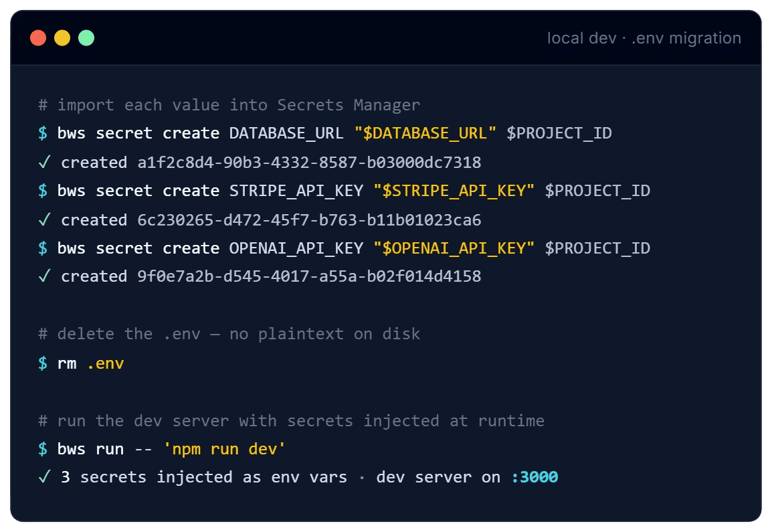Image resolution: width=770 pixels, height=532 pixels.
Task: Click the red close dot
Action: point(38,38)
